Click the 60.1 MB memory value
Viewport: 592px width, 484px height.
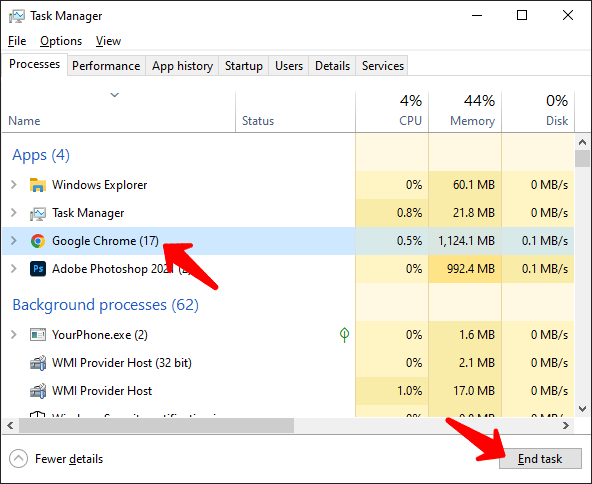coord(473,185)
